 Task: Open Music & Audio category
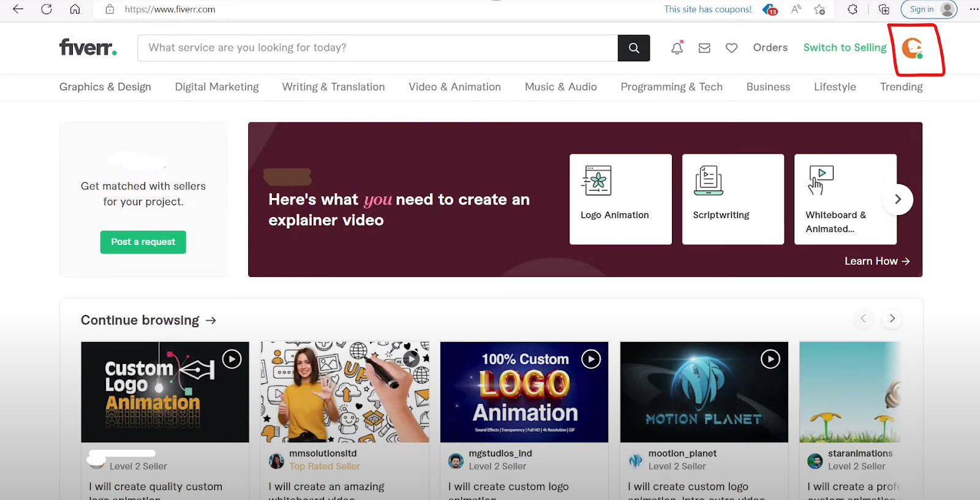coord(560,87)
